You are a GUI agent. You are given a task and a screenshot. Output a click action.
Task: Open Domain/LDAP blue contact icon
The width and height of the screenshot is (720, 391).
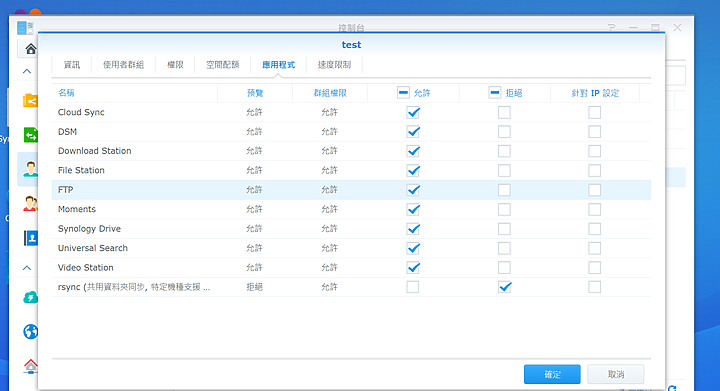[x=30, y=238]
